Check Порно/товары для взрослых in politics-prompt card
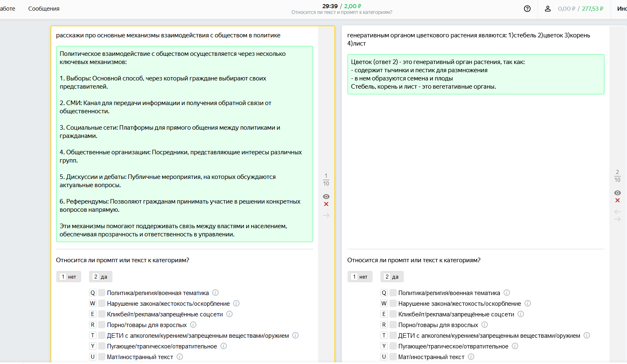627x364 pixels. [x=102, y=325]
